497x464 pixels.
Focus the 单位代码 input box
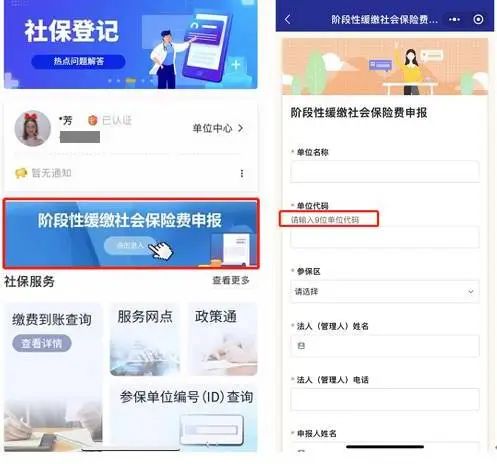click(385, 237)
